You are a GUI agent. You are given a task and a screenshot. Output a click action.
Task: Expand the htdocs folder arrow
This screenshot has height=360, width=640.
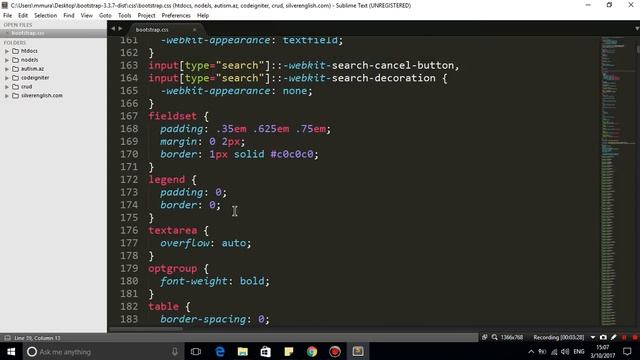[x=7, y=51]
